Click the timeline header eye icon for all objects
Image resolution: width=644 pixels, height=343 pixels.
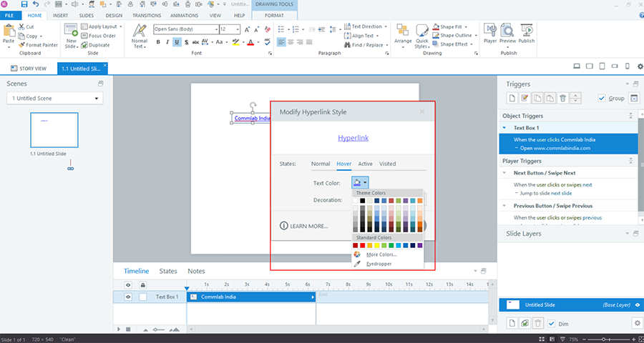(128, 284)
